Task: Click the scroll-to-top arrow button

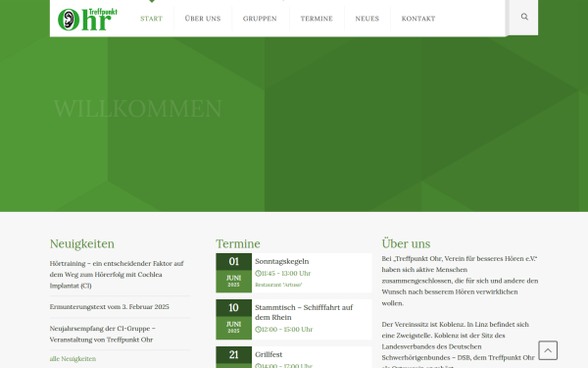Action: (x=548, y=350)
